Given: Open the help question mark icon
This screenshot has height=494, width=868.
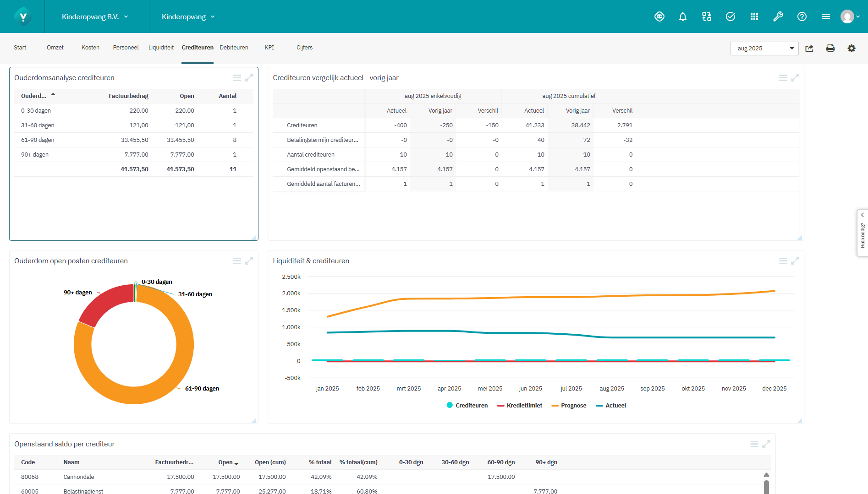Looking at the screenshot, I should 802,17.
